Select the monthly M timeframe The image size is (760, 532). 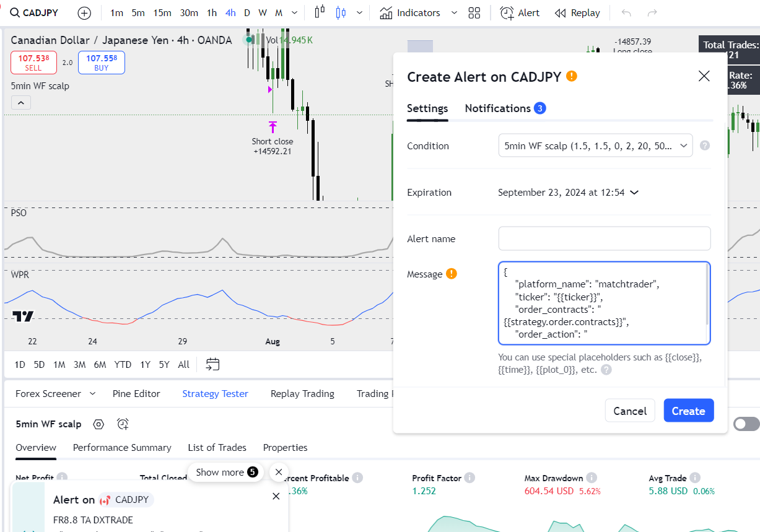click(x=279, y=12)
